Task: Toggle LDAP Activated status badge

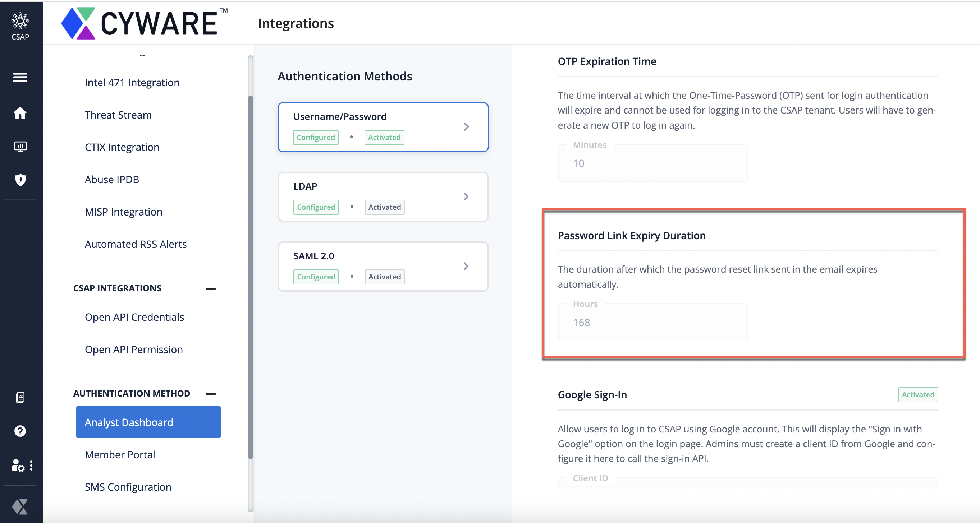Action: coord(384,207)
